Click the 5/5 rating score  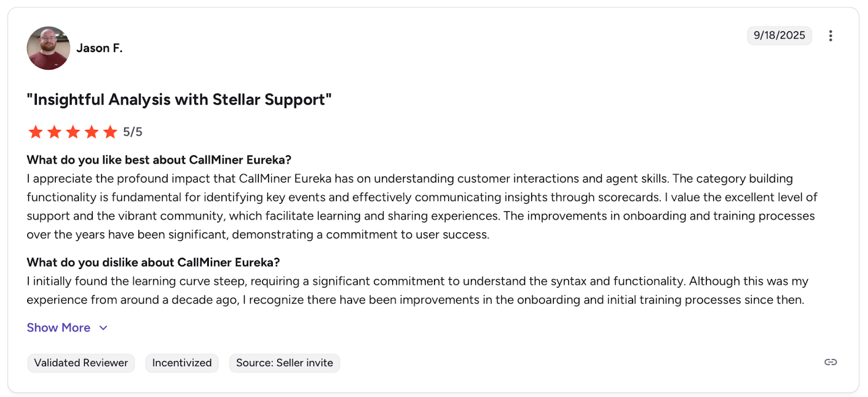(x=132, y=132)
